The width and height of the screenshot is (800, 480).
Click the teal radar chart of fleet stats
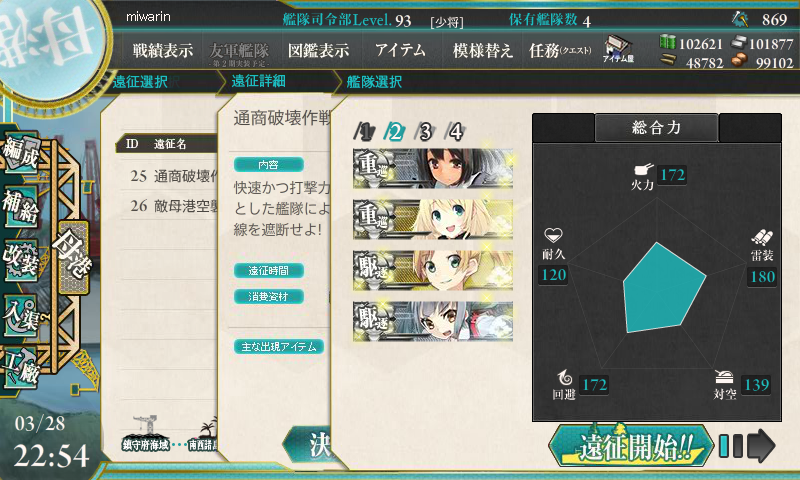(x=663, y=288)
